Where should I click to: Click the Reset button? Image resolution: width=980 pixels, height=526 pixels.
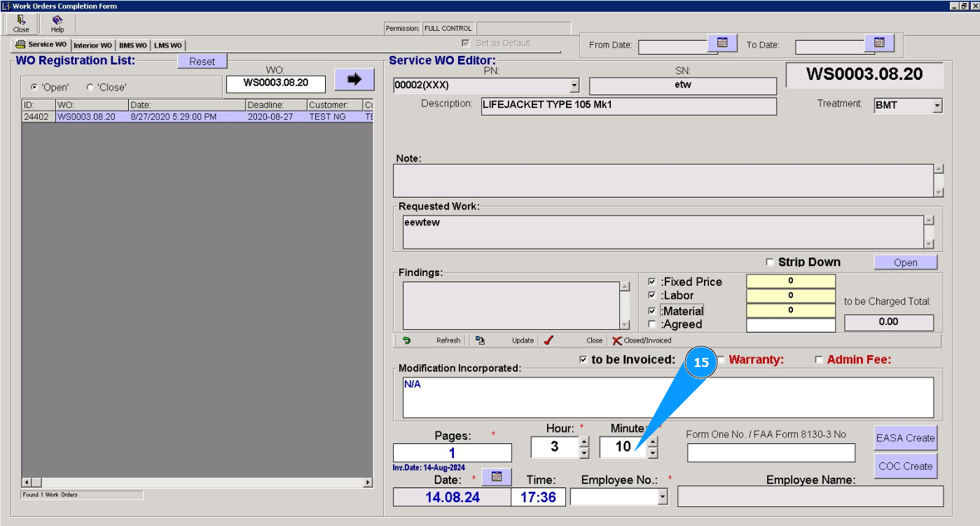202,62
